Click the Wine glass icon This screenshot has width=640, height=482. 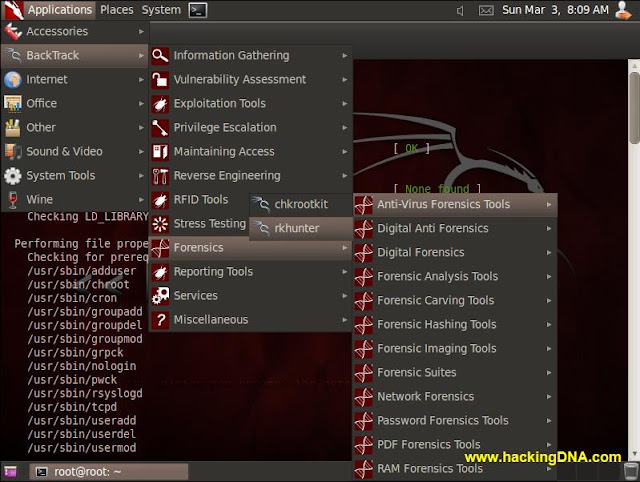[13, 200]
